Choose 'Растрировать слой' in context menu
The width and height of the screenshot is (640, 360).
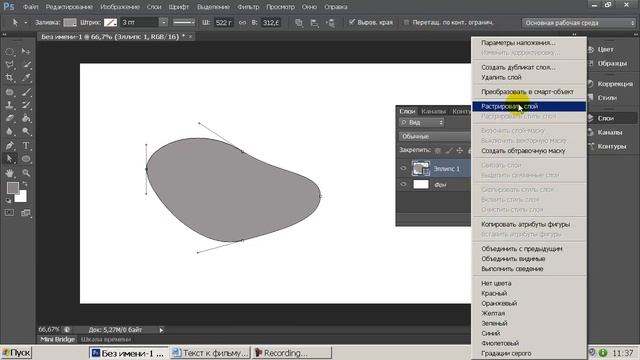click(529, 107)
